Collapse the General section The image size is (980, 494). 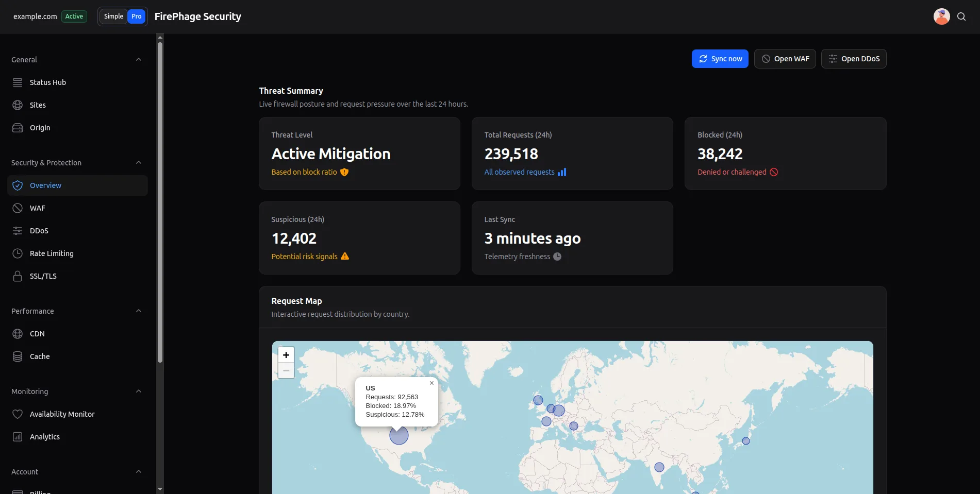click(138, 59)
